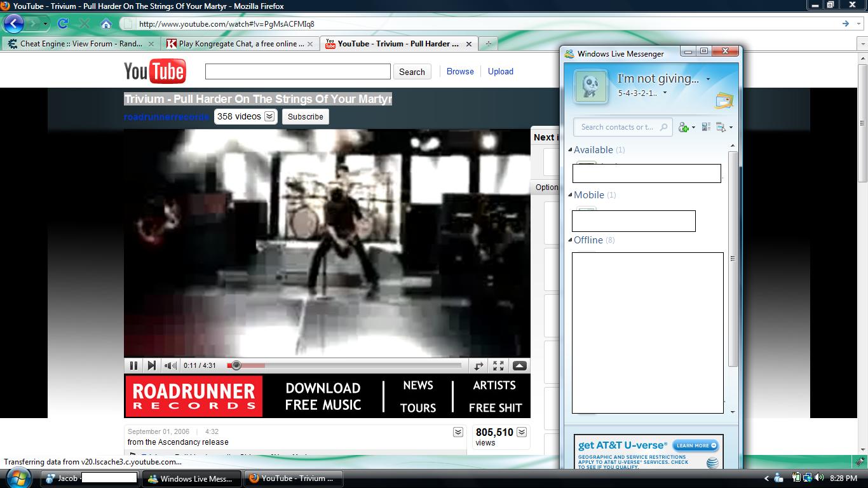Switch to the Windows Live Messenger taskbar button

point(192,478)
